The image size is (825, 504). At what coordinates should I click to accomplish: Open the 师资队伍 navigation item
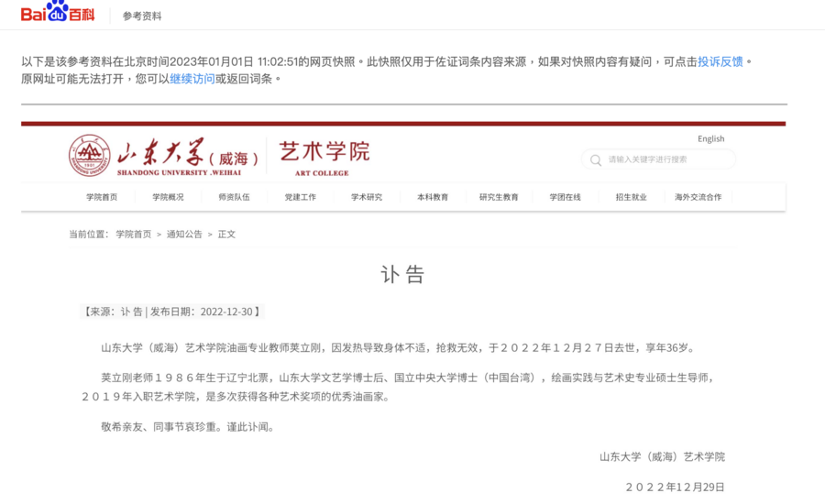click(x=234, y=197)
